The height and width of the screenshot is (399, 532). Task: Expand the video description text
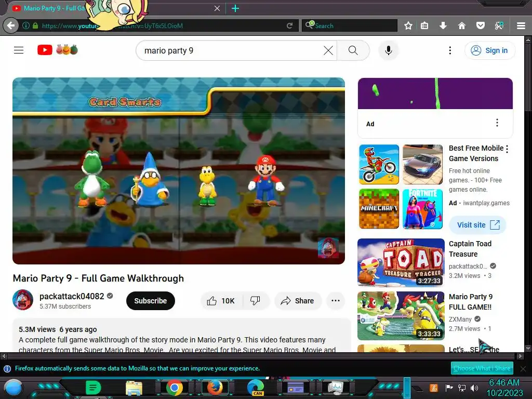(x=181, y=335)
